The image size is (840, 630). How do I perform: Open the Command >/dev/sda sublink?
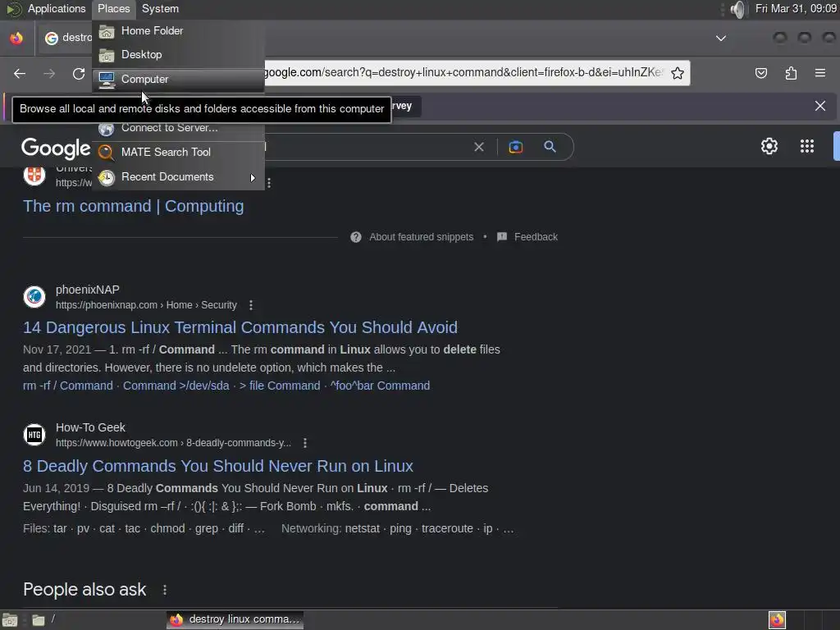(x=176, y=386)
